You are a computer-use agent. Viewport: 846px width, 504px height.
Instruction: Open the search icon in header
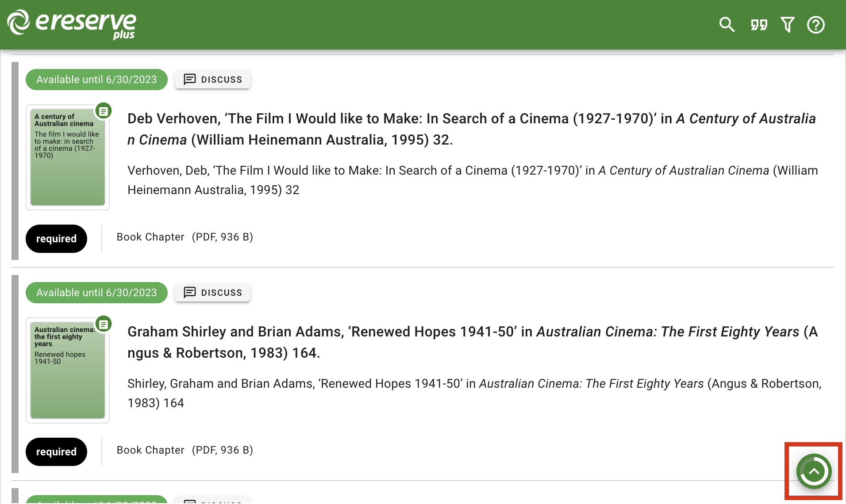(x=727, y=25)
